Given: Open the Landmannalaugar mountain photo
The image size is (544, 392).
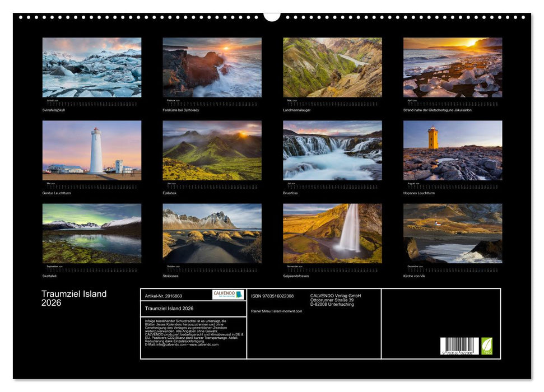Looking at the screenshot, I should (x=332, y=68).
